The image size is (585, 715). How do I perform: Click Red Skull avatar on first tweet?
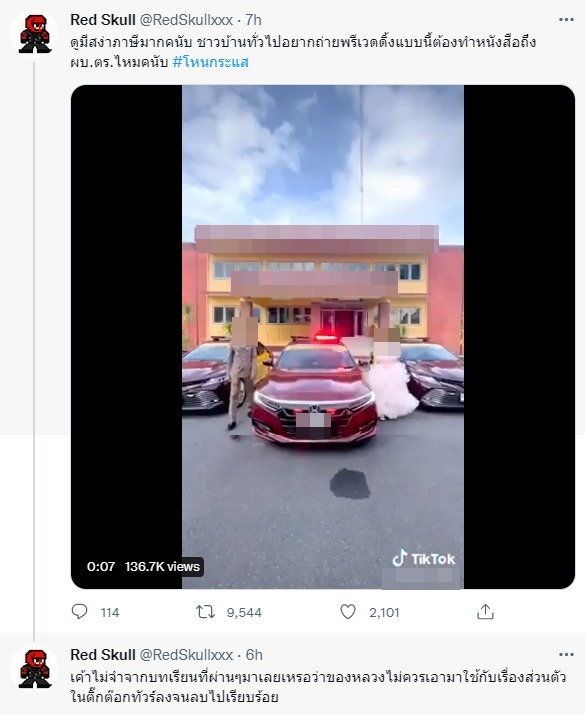click(x=35, y=34)
